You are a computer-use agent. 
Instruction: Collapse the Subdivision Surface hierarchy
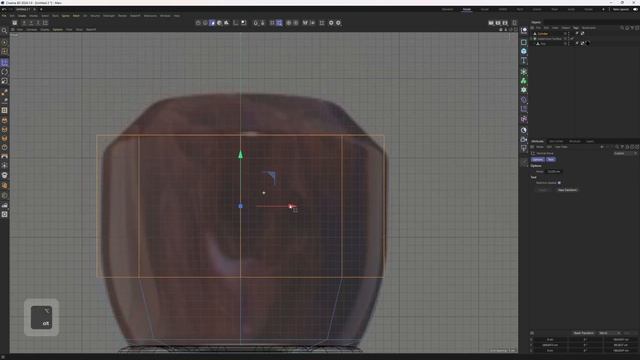tap(532, 38)
